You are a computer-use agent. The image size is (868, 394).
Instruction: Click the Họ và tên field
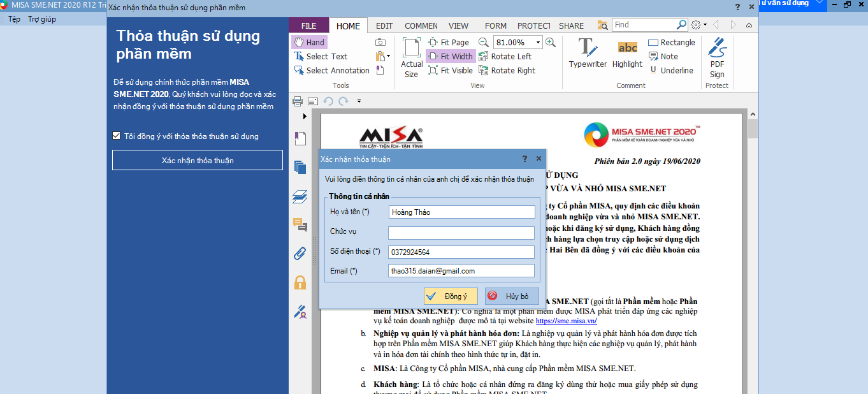click(461, 212)
